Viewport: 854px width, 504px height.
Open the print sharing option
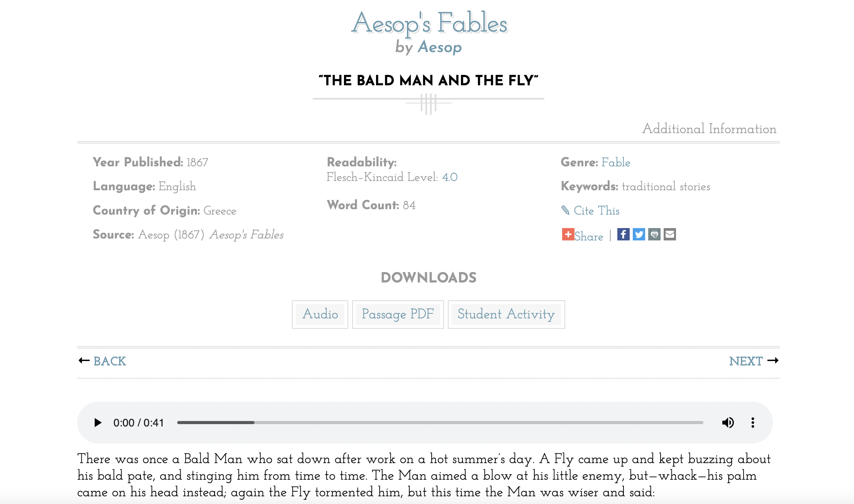pos(654,234)
